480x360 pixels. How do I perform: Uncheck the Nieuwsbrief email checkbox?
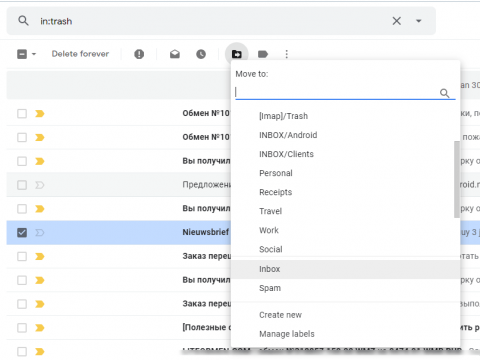tap(22, 233)
